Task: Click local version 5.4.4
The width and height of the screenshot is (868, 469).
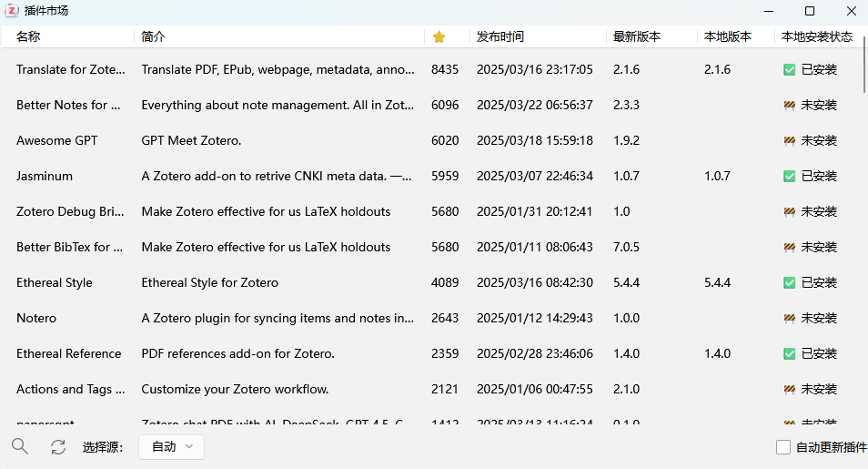Action: (718, 282)
